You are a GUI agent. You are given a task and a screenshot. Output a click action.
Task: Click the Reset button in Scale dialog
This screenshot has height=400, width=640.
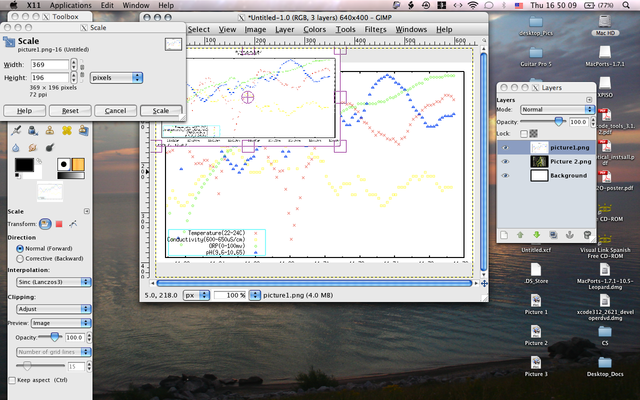pyautogui.click(x=70, y=111)
